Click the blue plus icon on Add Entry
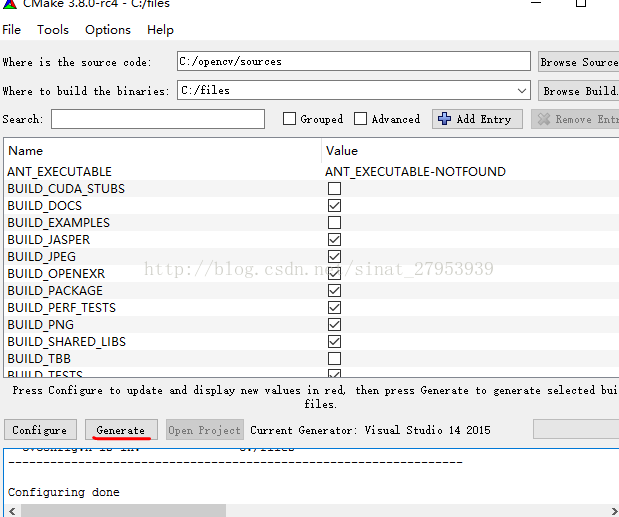Image resolution: width=619 pixels, height=517 pixels. tap(445, 119)
